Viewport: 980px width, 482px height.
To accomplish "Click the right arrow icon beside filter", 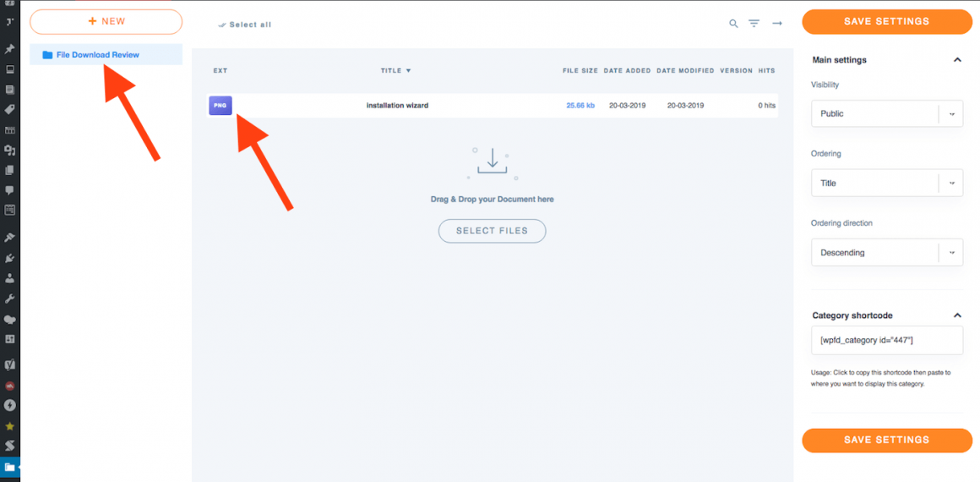I will pyautogui.click(x=777, y=24).
